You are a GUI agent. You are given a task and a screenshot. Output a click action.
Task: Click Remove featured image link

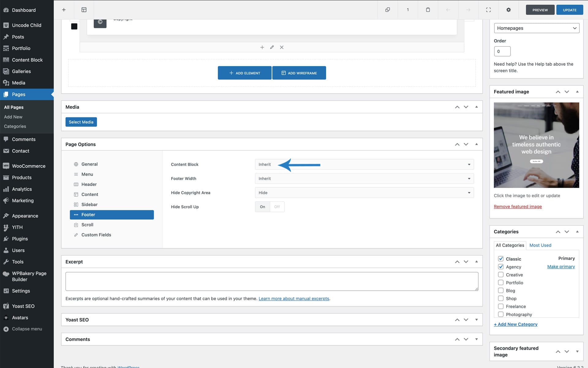coord(518,207)
